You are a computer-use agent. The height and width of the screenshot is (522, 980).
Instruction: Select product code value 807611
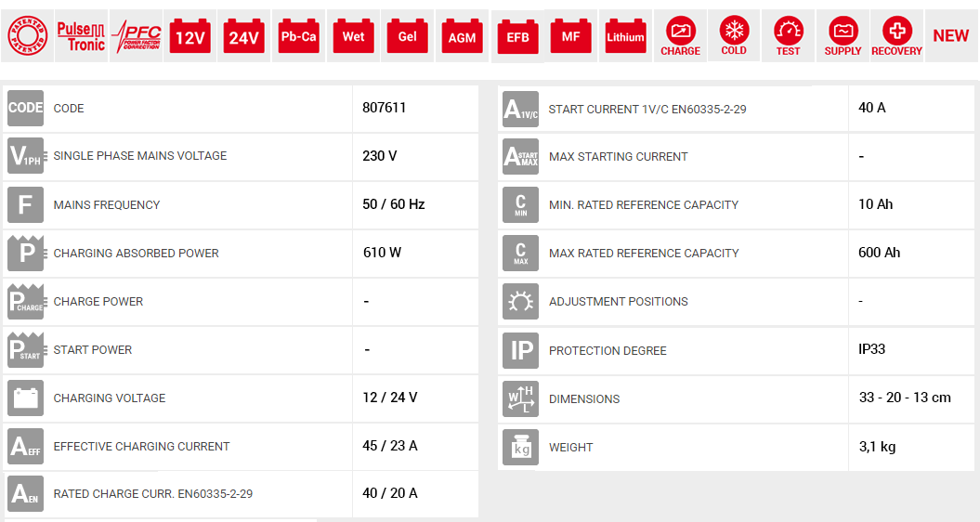384,108
